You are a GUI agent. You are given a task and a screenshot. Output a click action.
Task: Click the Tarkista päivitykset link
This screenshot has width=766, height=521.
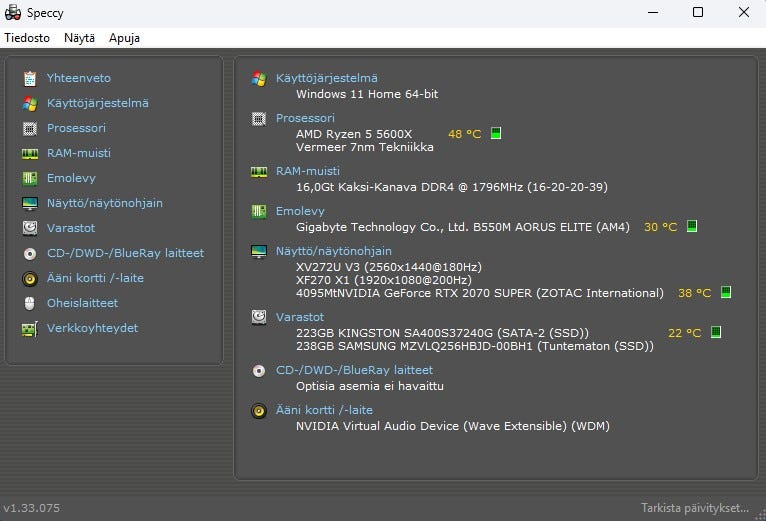tap(694, 508)
